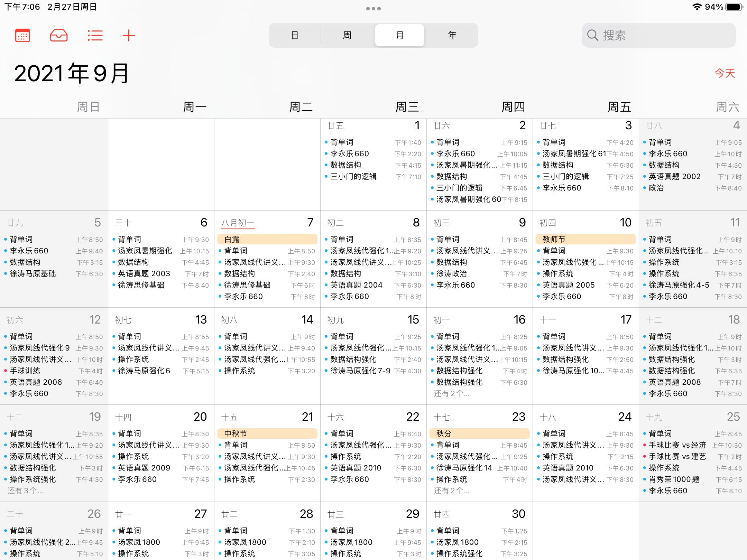The width and height of the screenshot is (747, 560).
Task: Focus the 搜索 search field
Action: coord(658,35)
